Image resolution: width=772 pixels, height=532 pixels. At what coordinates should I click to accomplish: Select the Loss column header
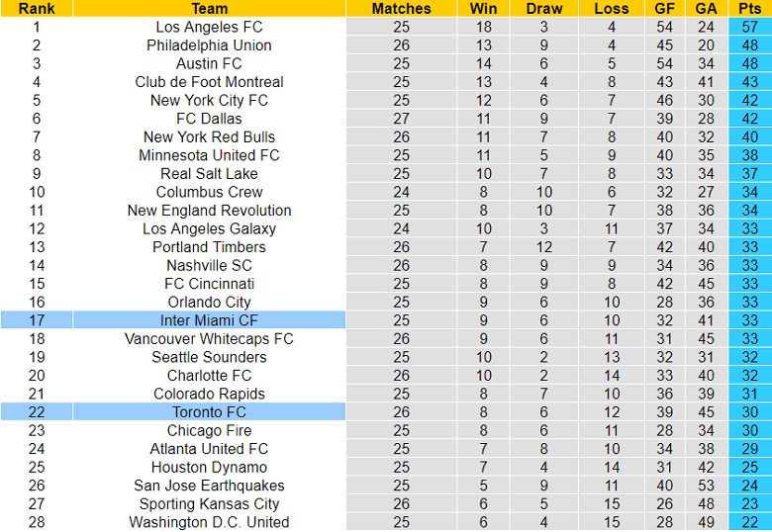[612, 8]
